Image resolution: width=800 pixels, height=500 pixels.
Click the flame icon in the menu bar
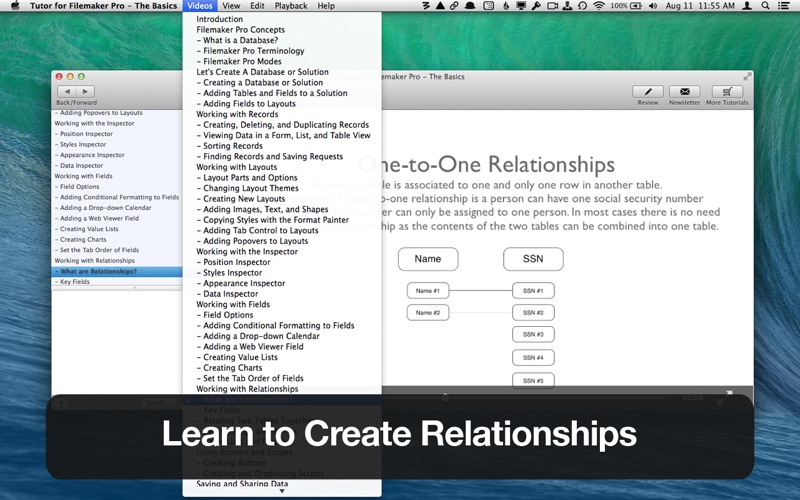(x=506, y=6)
